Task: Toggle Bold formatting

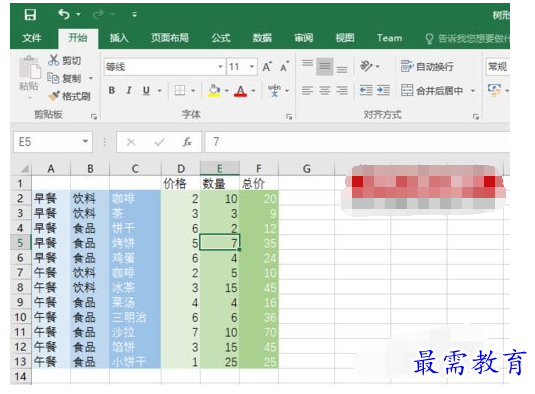Action: (112, 90)
